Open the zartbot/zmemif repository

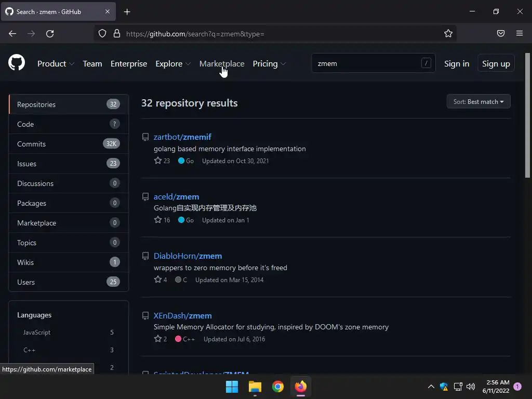(182, 137)
